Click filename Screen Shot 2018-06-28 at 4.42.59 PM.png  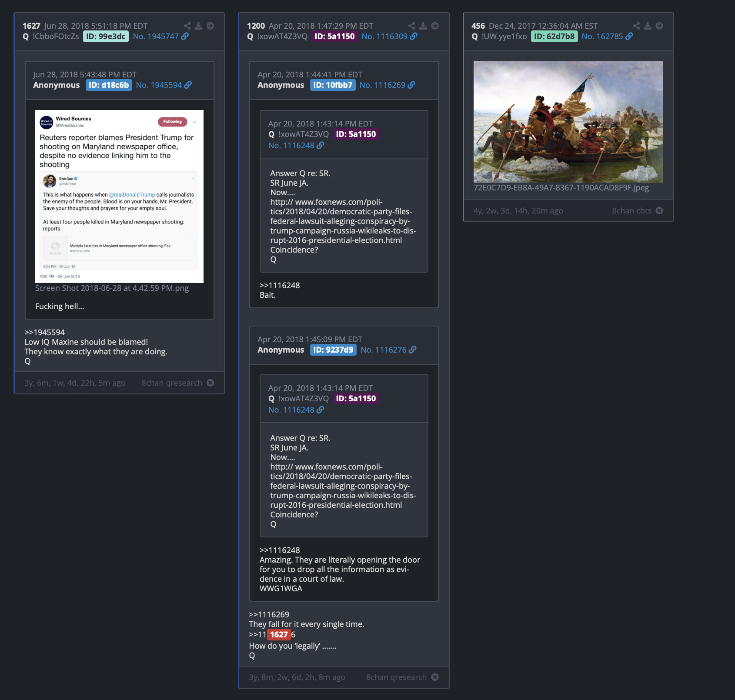coord(112,288)
